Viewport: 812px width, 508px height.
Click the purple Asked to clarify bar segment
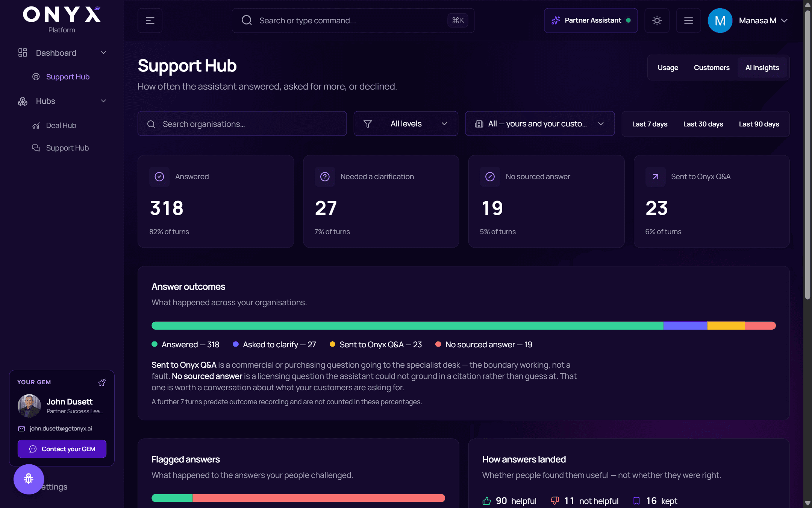[685, 325]
